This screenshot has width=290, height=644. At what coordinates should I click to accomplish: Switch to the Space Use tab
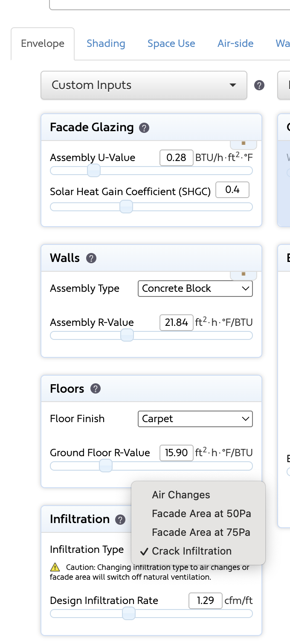point(171,43)
